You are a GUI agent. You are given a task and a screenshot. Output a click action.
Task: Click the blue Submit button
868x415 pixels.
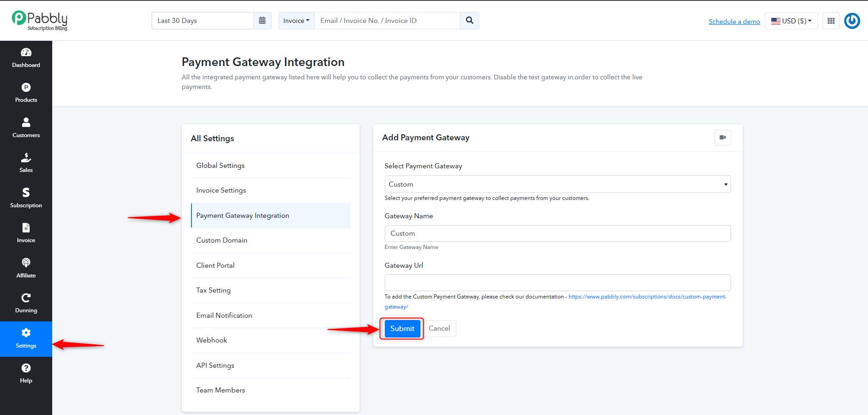pyautogui.click(x=402, y=328)
